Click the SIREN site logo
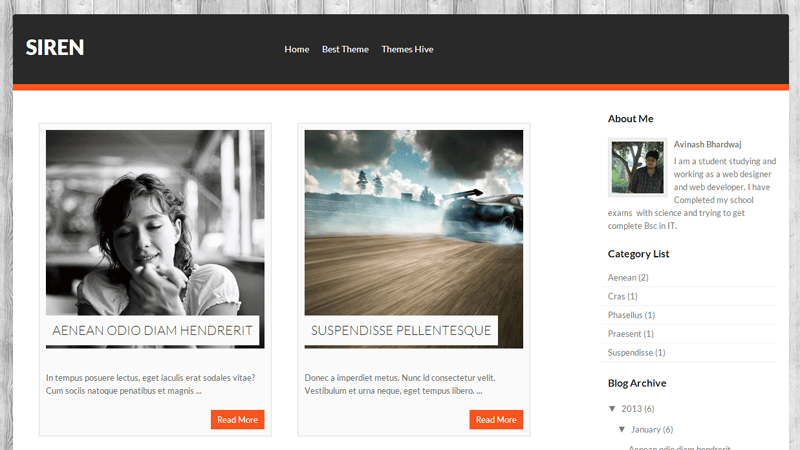The height and width of the screenshot is (450, 800). click(55, 48)
